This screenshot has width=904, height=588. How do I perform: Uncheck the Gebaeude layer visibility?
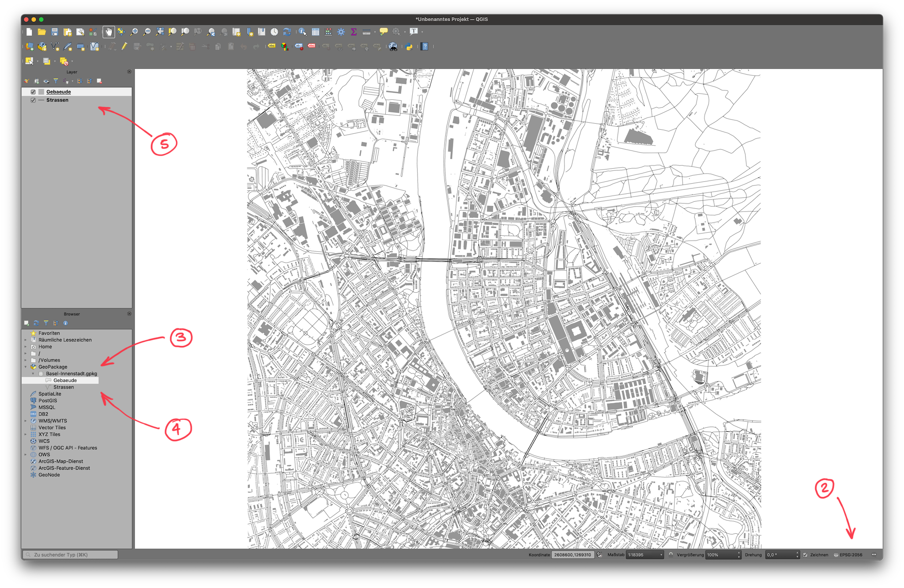(x=33, y=92)
